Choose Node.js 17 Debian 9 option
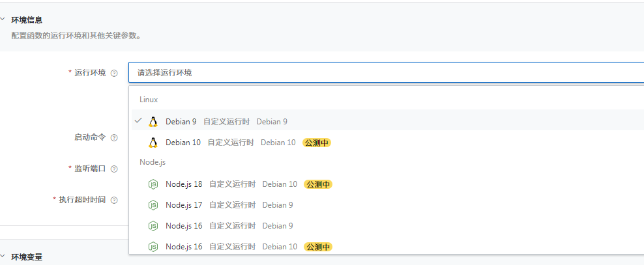The width and height of the screenshot is (644, 265). (388, 204)
